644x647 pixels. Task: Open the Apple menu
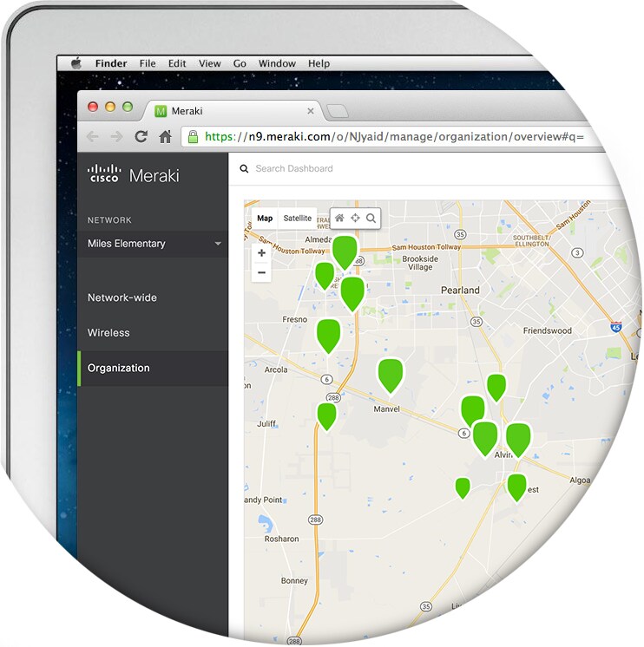76,63
